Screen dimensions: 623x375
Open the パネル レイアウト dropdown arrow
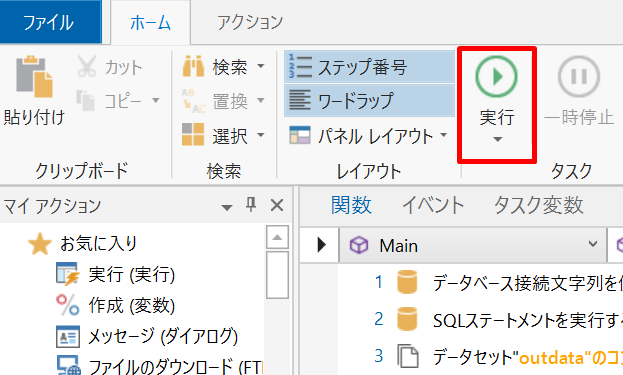(x=443, y=135)
